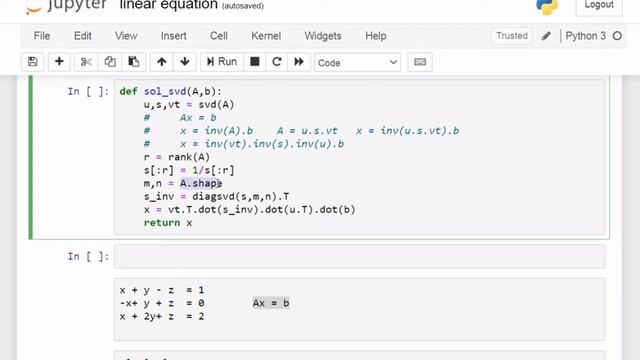This screenshot has width=640, height=360.
Task: Click the highlighted A.shape text
Action: tap(201, 183)
